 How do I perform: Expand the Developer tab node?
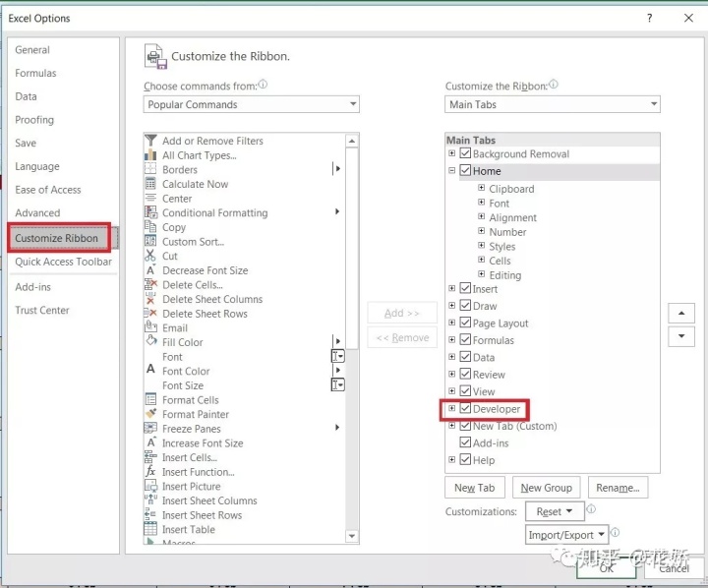451,408
